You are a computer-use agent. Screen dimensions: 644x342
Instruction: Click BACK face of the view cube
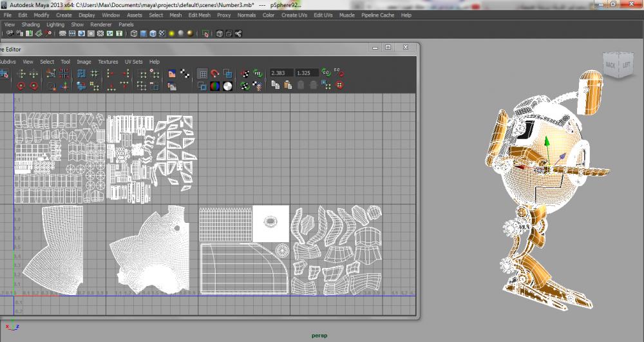[611, 65]
